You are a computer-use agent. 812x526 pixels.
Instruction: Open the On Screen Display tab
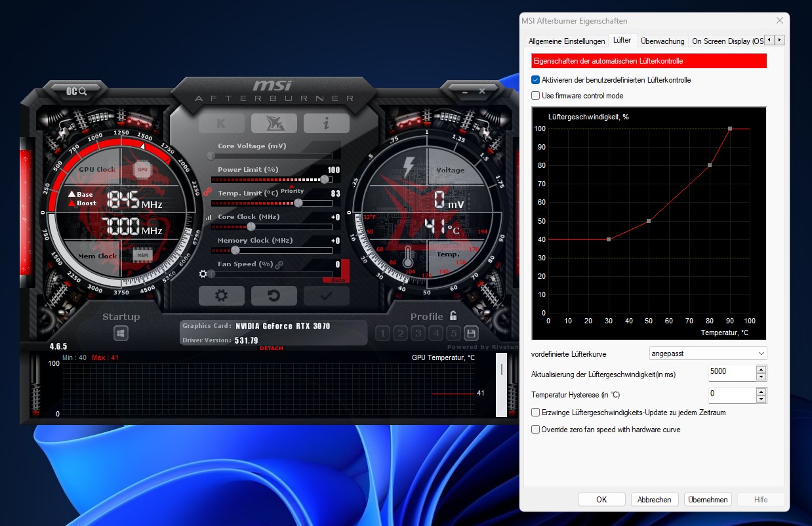point(727,41)
